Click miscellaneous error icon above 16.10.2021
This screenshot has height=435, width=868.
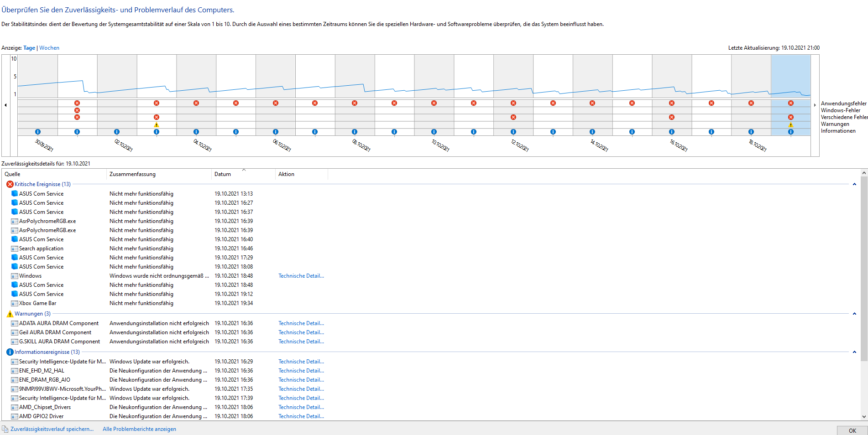pyautogui.click(x=672, y=117)
